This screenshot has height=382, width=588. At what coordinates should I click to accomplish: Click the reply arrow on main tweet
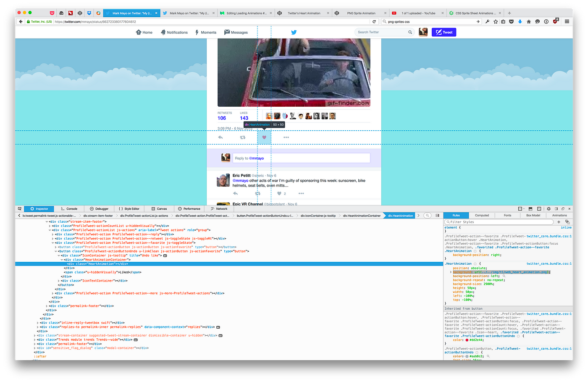point(220,137)
